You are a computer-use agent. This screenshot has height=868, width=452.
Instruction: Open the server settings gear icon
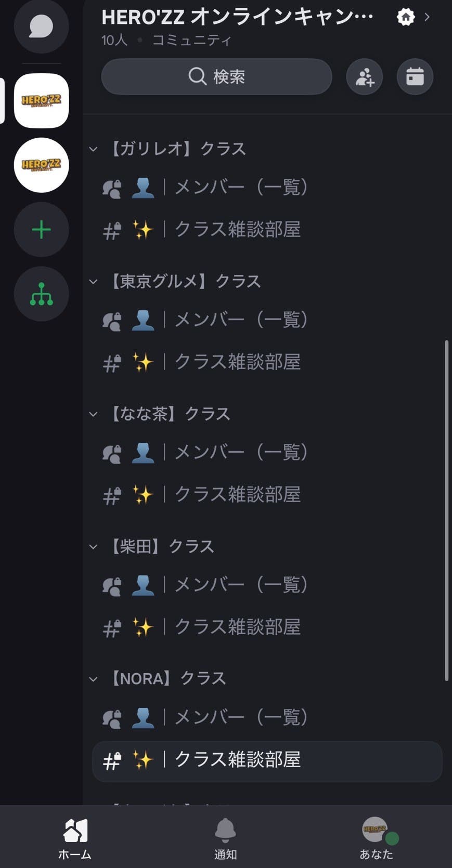(x=405, y=17)
